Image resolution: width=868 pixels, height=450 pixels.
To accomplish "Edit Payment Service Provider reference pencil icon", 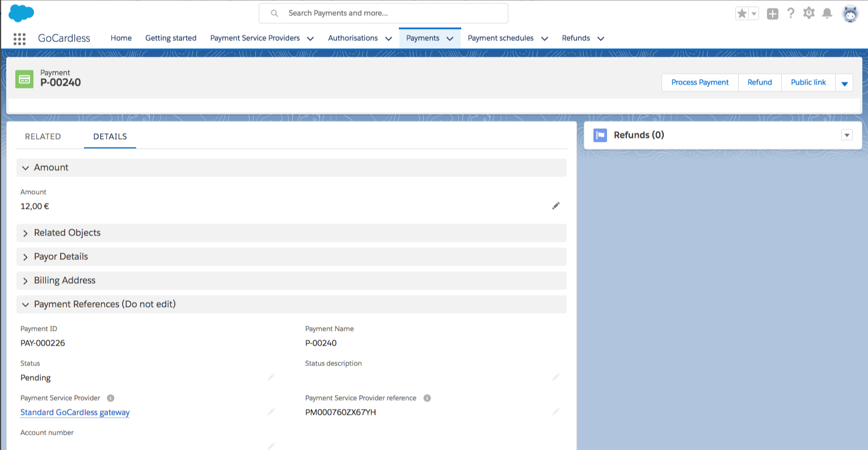I will point(556,411).
